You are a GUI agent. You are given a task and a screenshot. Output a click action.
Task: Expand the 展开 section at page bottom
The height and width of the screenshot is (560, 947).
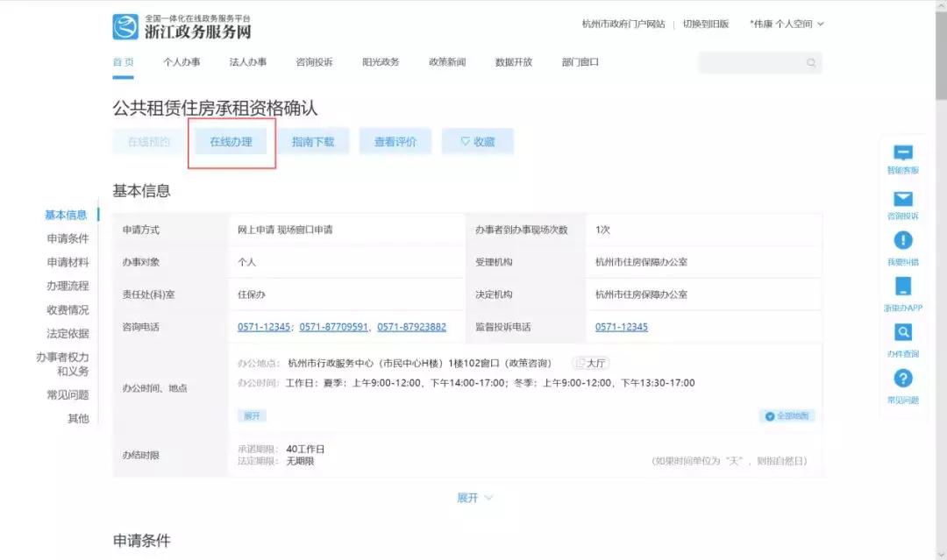coord(476,497)
